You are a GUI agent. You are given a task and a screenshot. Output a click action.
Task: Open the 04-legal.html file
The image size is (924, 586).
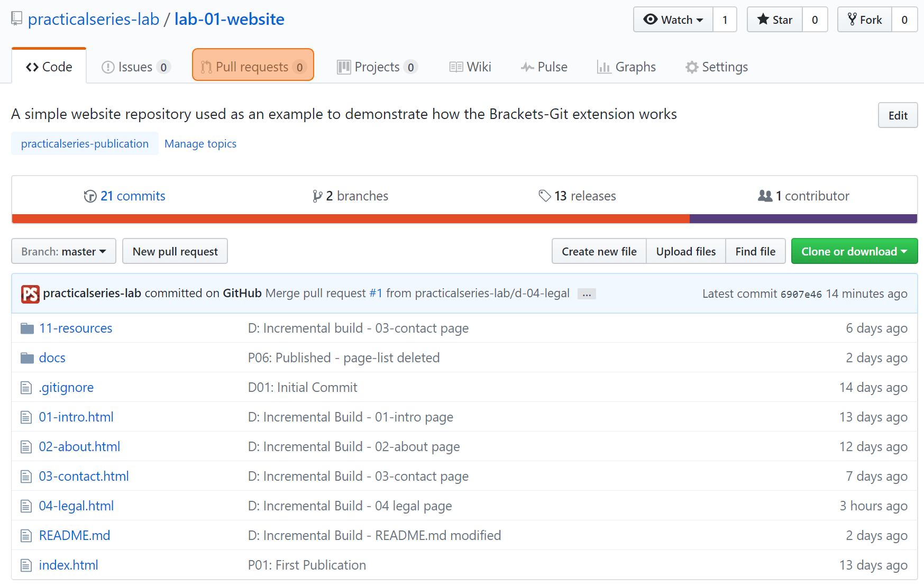pos(76,506)
